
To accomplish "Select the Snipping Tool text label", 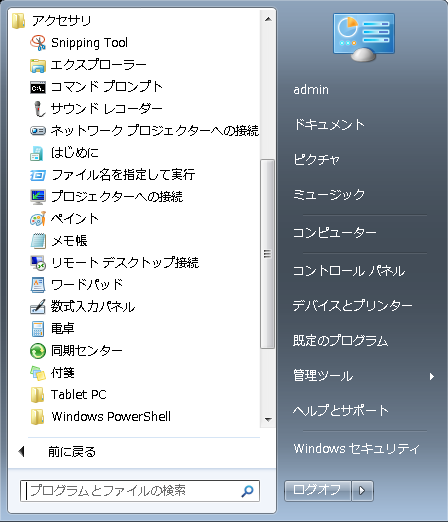I will [x=89, y=43].
